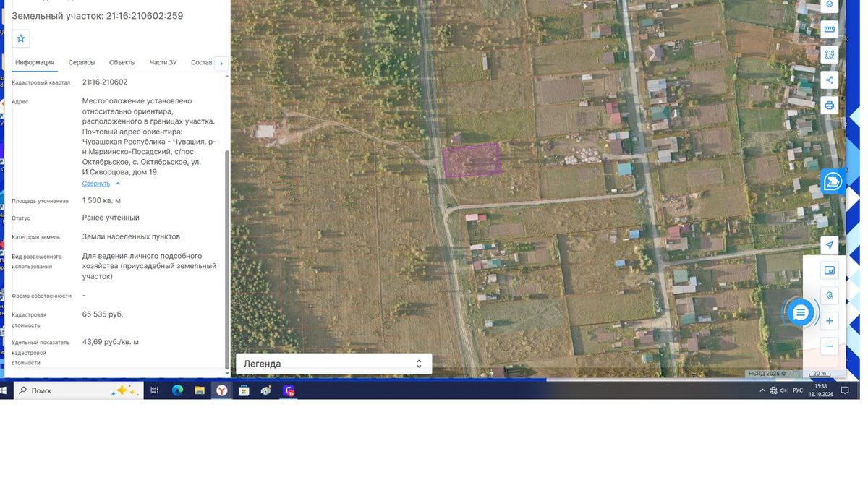
Task: Open Microsoft Edge from the taskbar
Action: 177,390
